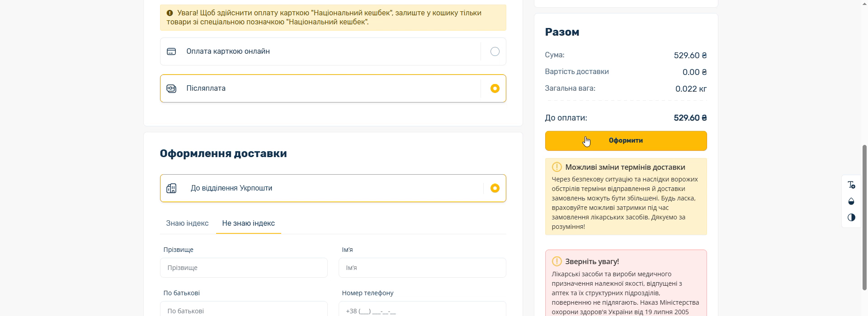This screenshot has width=868, height=316.
Task: Click the Післяплата label text
Action: (x=206, y=88)
